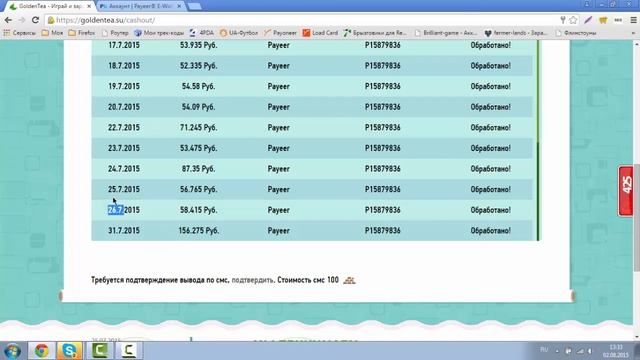Screen dimensions: 640x360
Task: Go back with the browser back arrow
Action: click(8, 20)
